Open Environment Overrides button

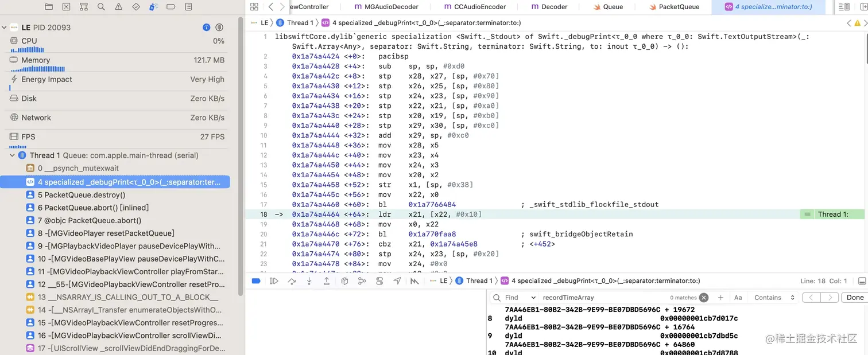click(379, 281)
